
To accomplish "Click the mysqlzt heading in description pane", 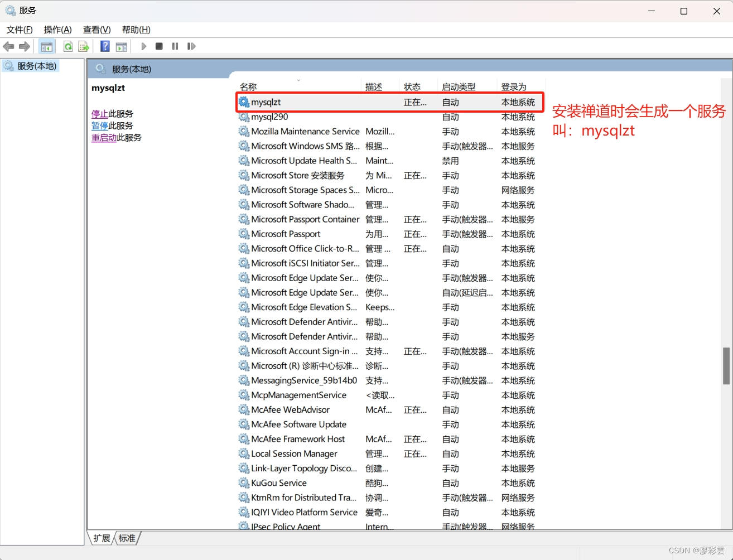I will point(108,88).
